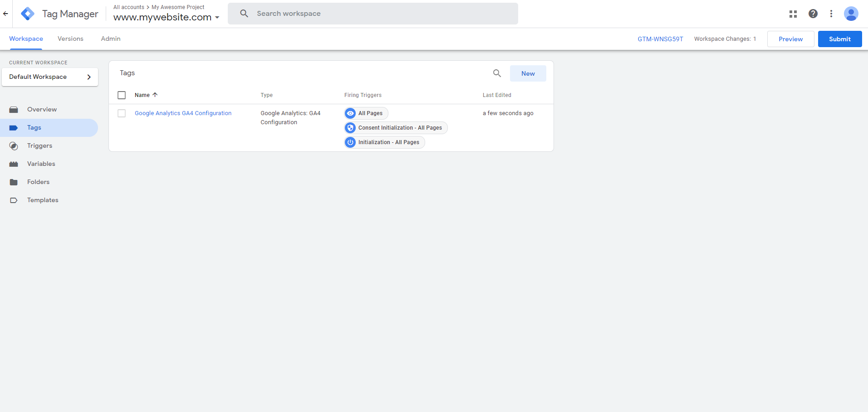Open the GTM-WNSG59T container ID link
Image resolution: width=868 pixels, height=412 pixels.
[x=660, y=39]
